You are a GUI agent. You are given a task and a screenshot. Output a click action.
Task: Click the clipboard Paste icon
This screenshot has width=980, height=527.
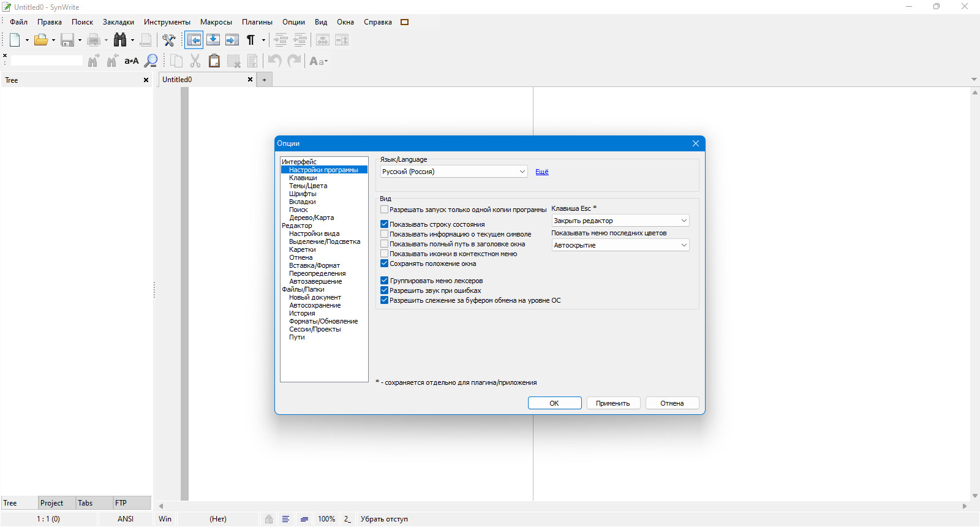(214, 61)
